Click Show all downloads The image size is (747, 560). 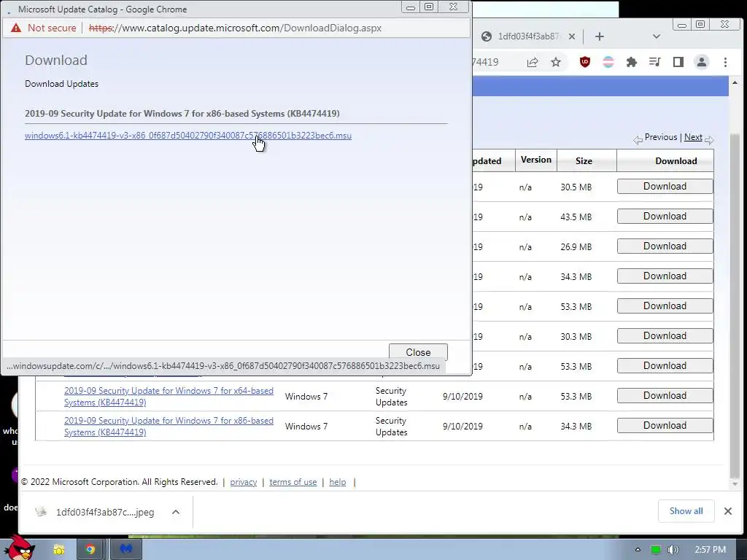(686, 511)
